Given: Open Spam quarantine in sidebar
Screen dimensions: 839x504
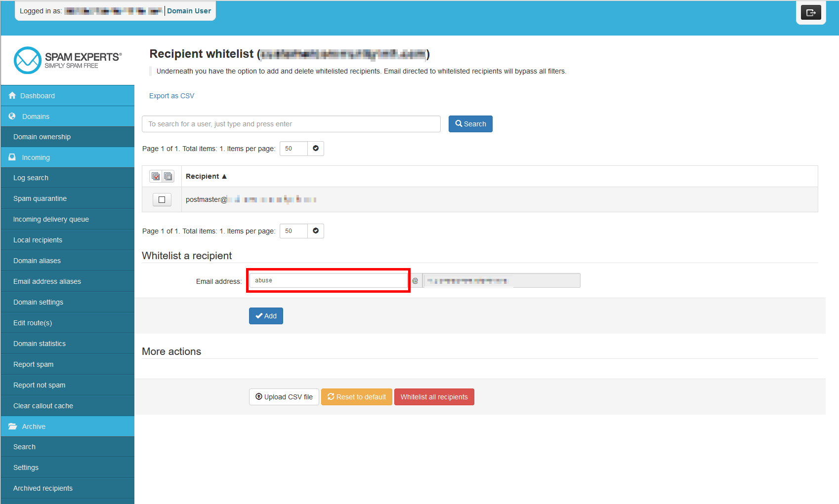Looking at the screenshot, I should click(x=40, y=198).
